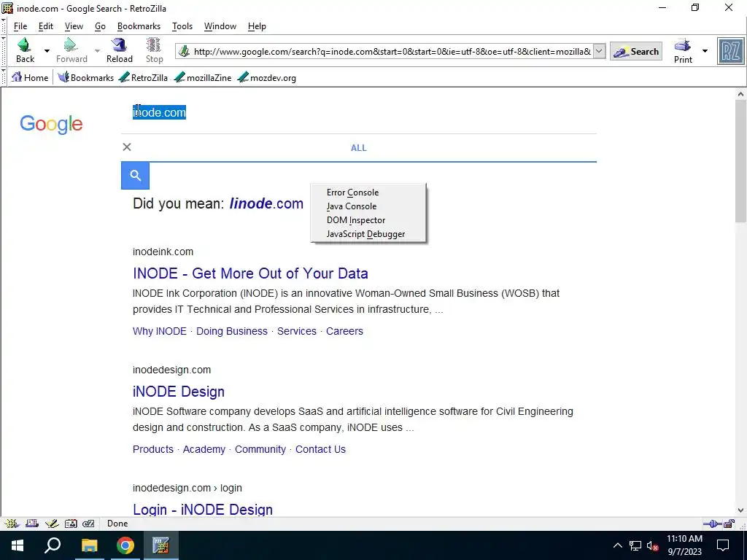Image resolution: width=747 pixels, height=560 pixels.
Task: Open the mozdev.org bookmark
Action: pyautogui.click(x=267, y=77)
